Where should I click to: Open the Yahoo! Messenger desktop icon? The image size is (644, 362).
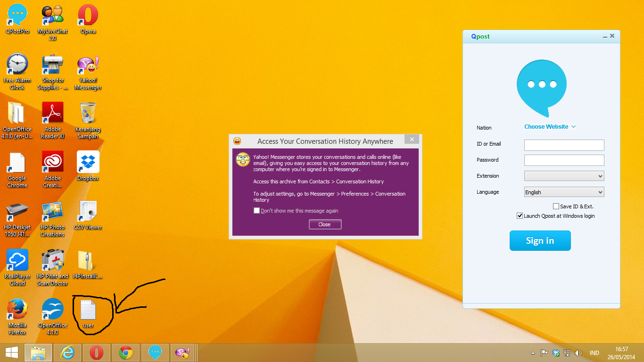[x=88, y=68]
